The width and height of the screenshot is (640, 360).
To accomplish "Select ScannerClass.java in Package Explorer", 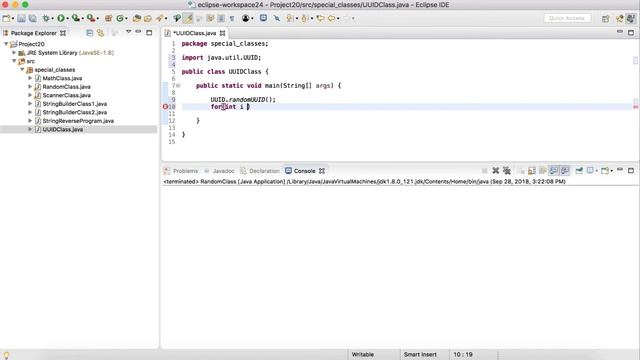I will pos(67,95).
